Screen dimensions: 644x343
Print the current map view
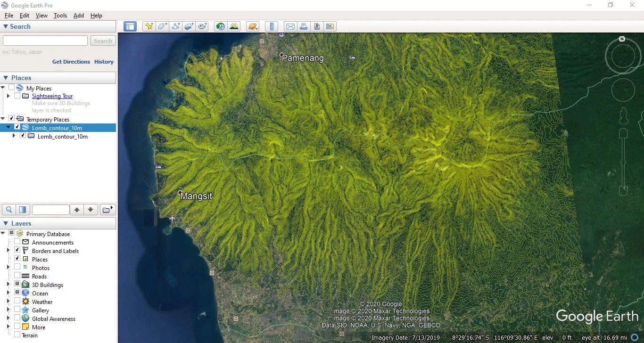[x=304, y=26]
